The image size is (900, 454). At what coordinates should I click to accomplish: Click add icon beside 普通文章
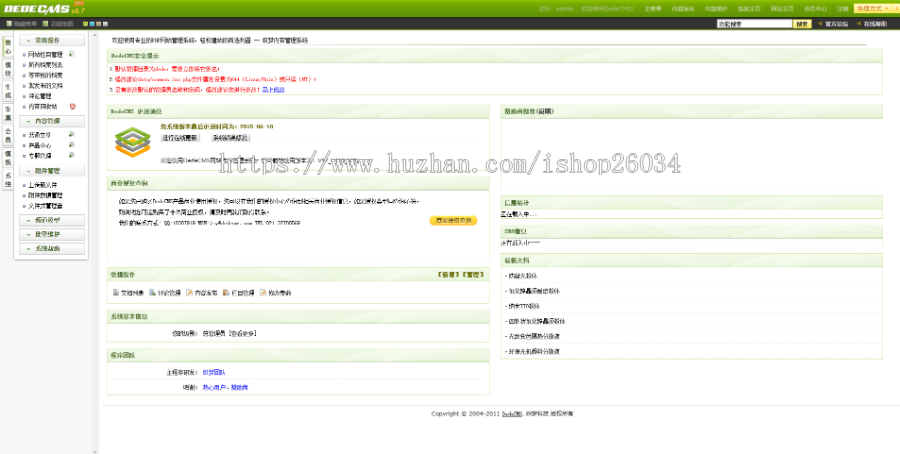[71, 135]
